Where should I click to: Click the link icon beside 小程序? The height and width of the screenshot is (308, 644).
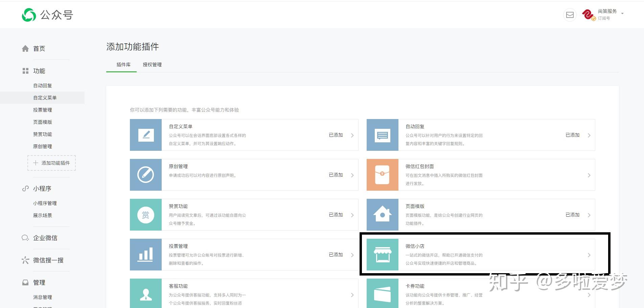click(25, 189)
